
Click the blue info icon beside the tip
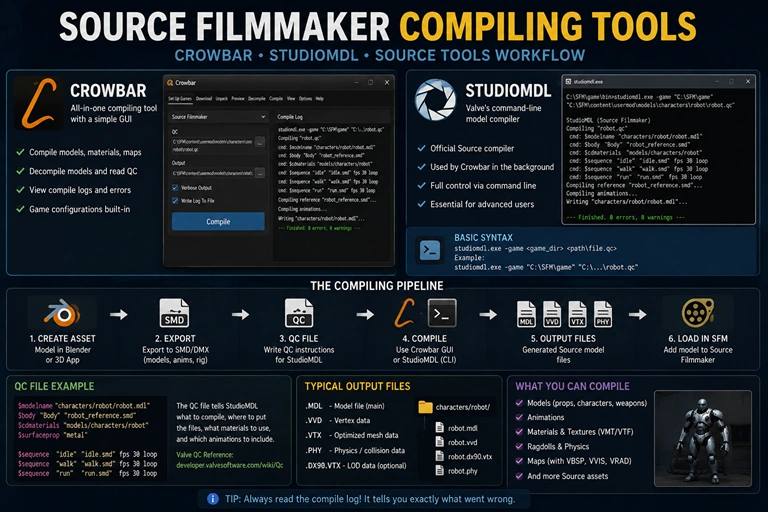[x=213, y=499]
